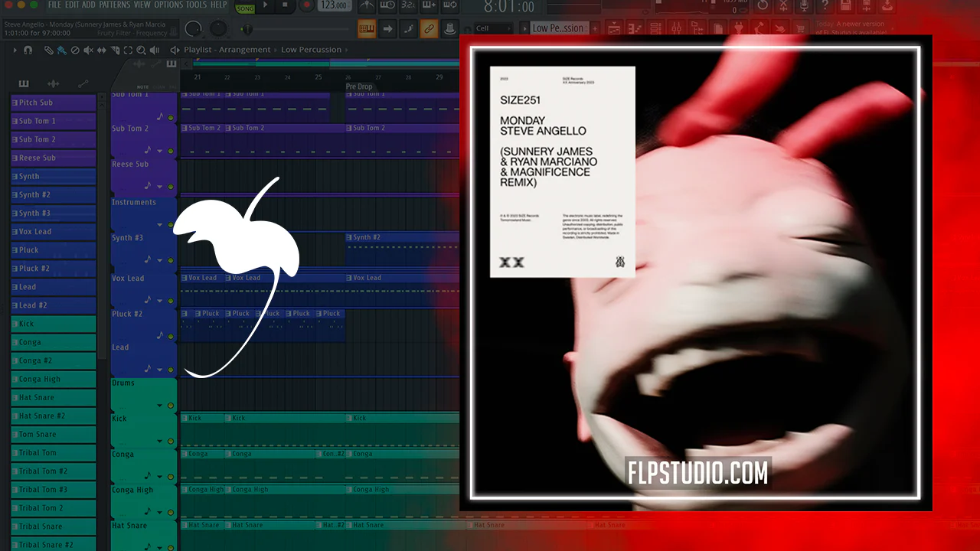Stop playback with the Stop button
The image size is (980, 551).
pos(286,6)
